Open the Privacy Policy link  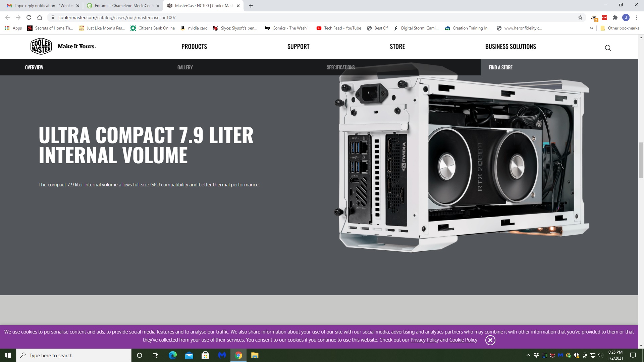click(x=425, y=340)
